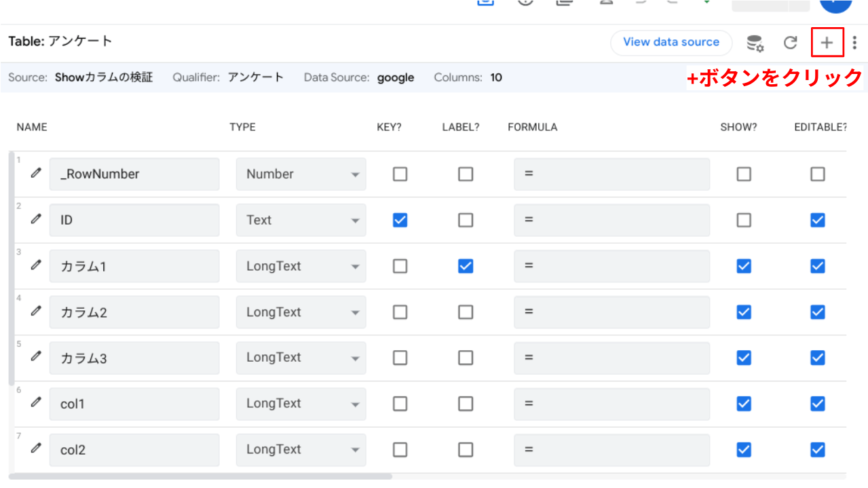This screenshot has height=488, width=868.
Task: Click the name field containing col2
Action: point(134,449)
